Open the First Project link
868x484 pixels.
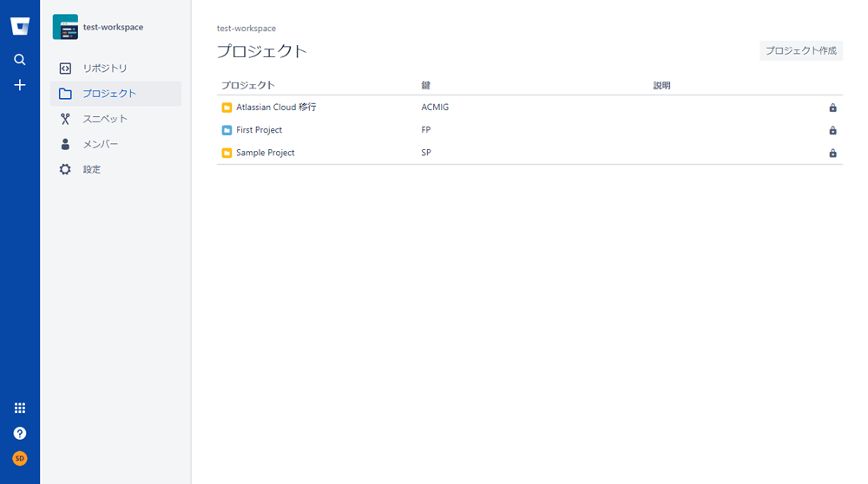[259, 130]
